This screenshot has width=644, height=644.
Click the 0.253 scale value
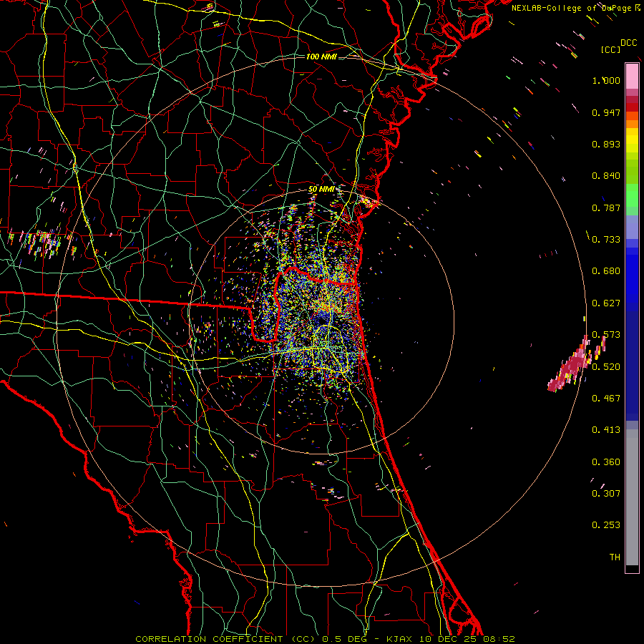click(x=606, y=525)
